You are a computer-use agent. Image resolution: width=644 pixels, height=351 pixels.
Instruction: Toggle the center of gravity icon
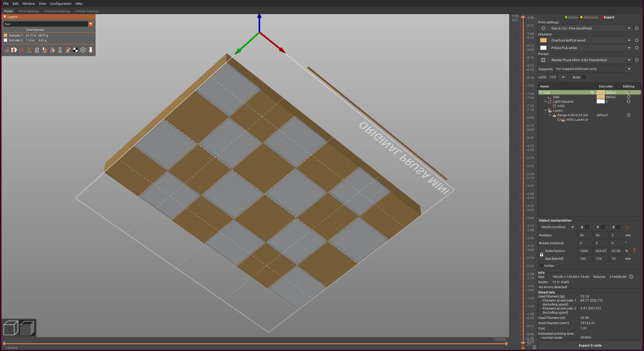(75, 50)
